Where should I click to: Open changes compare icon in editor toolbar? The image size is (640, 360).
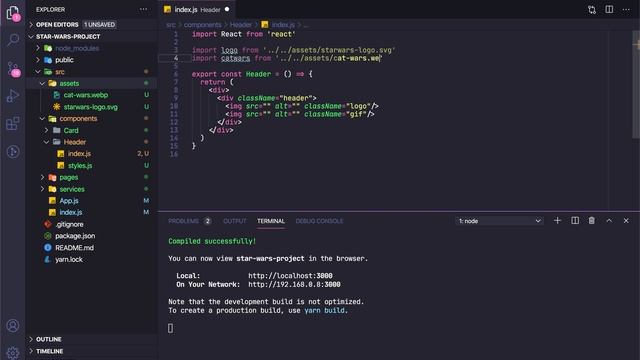[592, 9]
